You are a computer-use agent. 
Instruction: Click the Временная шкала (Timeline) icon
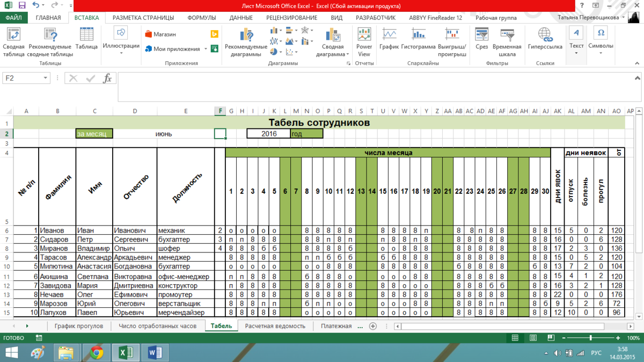tap(507, 42)
